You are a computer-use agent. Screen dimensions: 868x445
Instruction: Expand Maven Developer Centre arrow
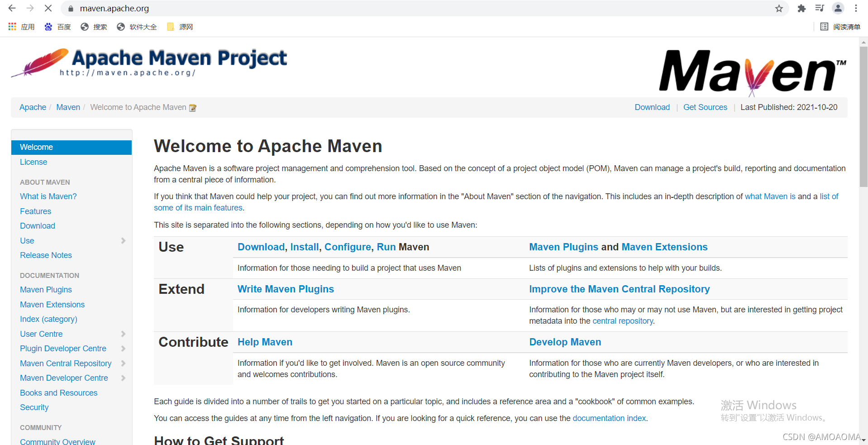click(x=123, y=378)
